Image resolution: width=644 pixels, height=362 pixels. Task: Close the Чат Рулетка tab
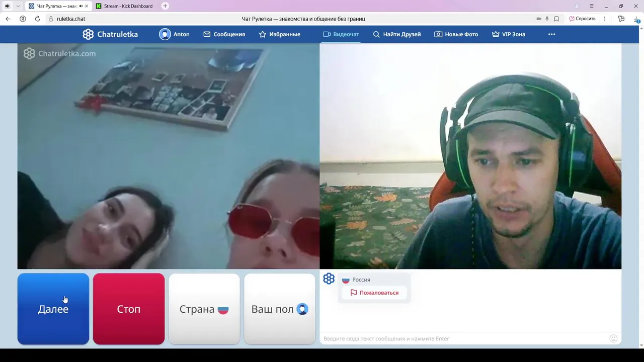coord(88,6)
